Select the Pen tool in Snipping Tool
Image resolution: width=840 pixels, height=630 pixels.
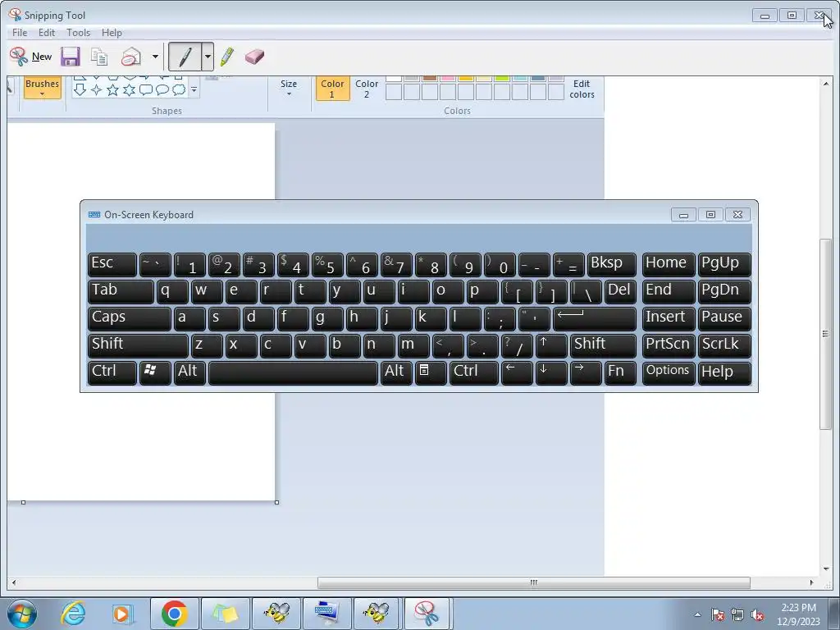pyautogui.click(x=185, y=57)
